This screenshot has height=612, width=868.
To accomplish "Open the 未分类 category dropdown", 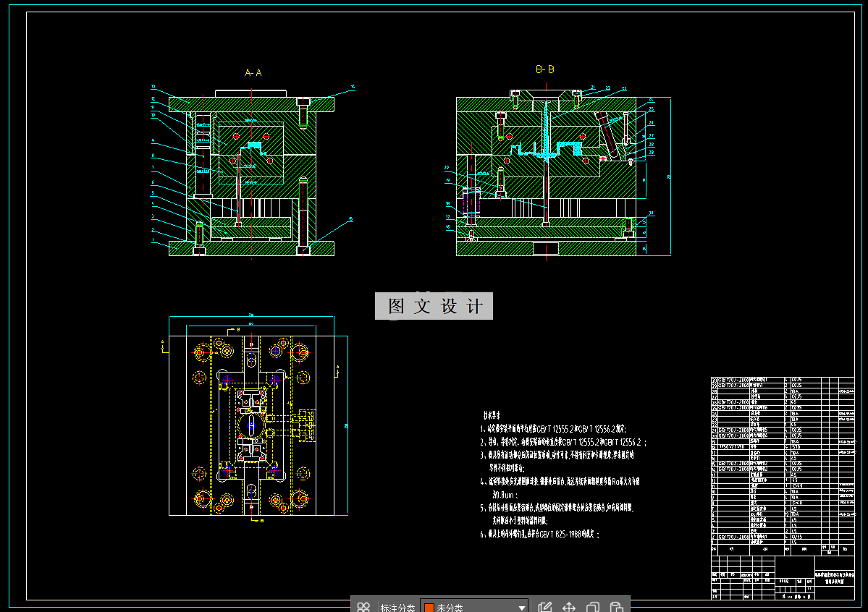I will (x=474, y=607).
